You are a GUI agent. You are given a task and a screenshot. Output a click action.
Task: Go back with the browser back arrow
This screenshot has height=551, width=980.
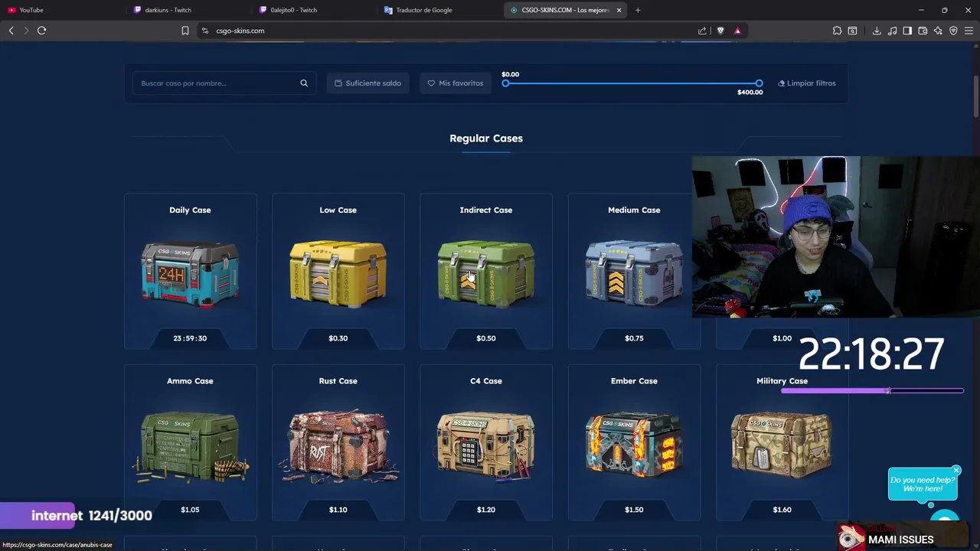(x=11, y=31)
